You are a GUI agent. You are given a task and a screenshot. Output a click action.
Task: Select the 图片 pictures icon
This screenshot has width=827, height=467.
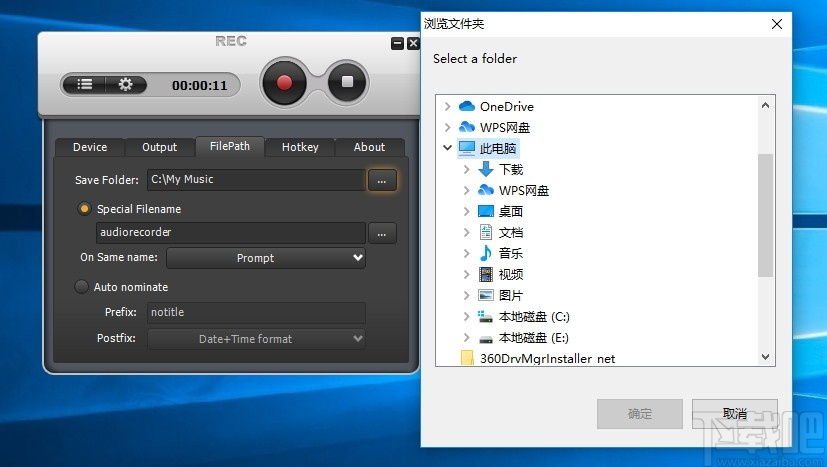point(486,296)
